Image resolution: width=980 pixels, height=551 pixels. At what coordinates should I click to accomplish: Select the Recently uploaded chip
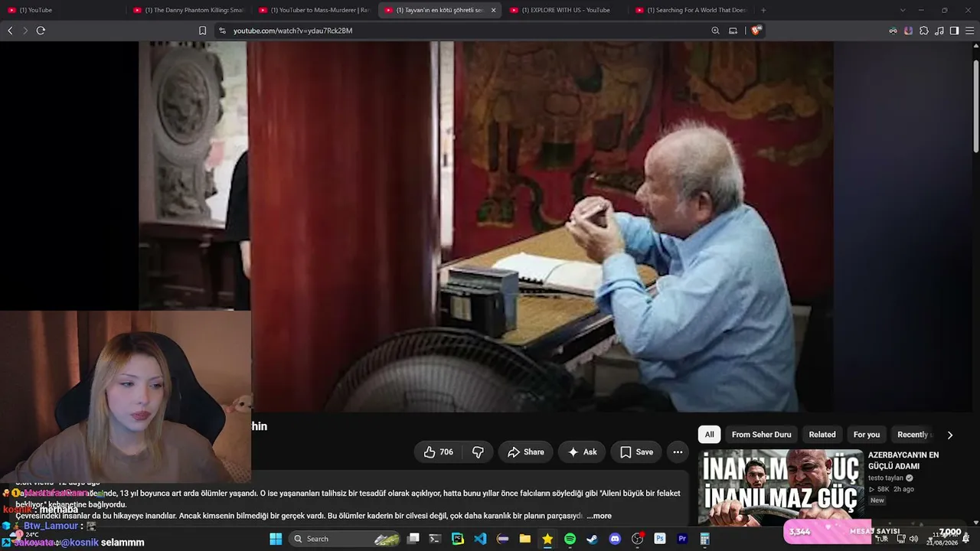[913, 435]
